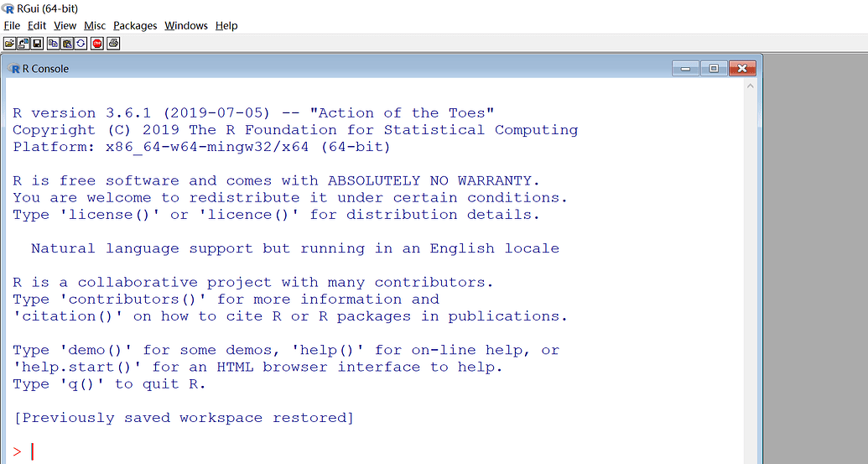Click the "Type 'contributors()'" line

pos(226,299)
